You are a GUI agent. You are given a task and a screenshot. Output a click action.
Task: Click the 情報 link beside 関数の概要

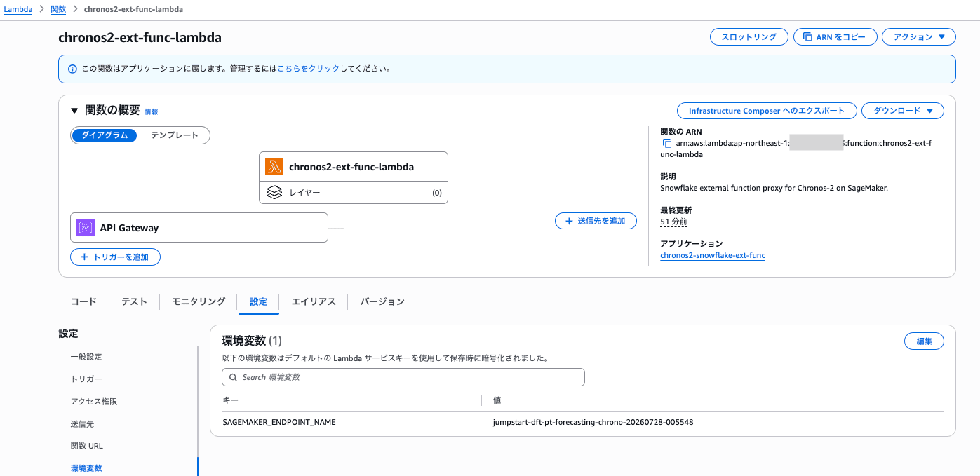coord(152,111)
